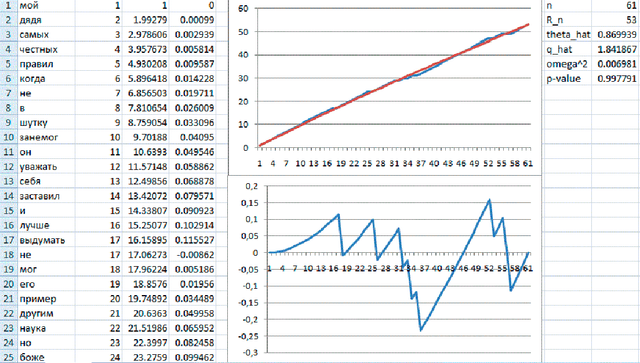The height and width of the screenshot is (363, 640).
Task: Select cell containing word 'дядя'
Action: [46, 20]
